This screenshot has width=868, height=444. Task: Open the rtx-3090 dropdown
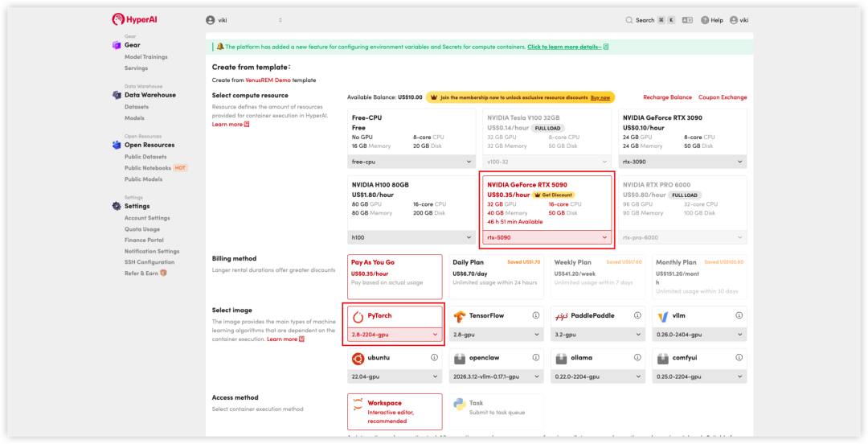pyautogui.click(x=682, y=162)
